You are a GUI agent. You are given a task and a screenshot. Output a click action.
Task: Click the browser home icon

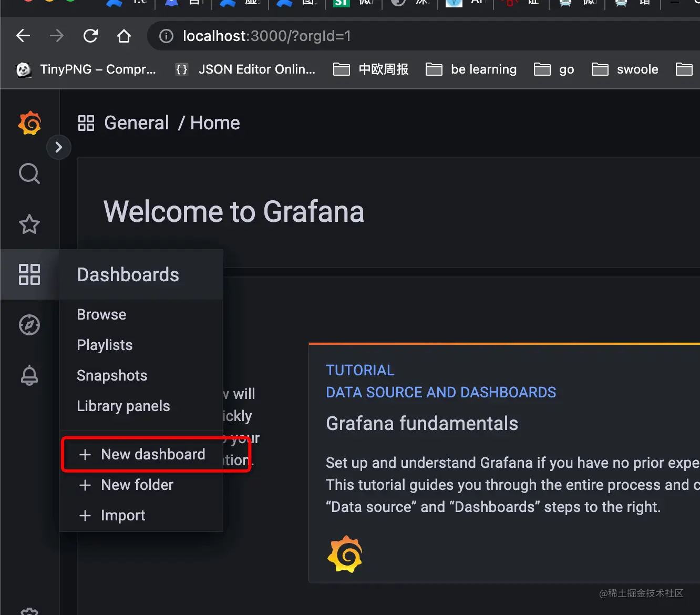tap(124, 36)
